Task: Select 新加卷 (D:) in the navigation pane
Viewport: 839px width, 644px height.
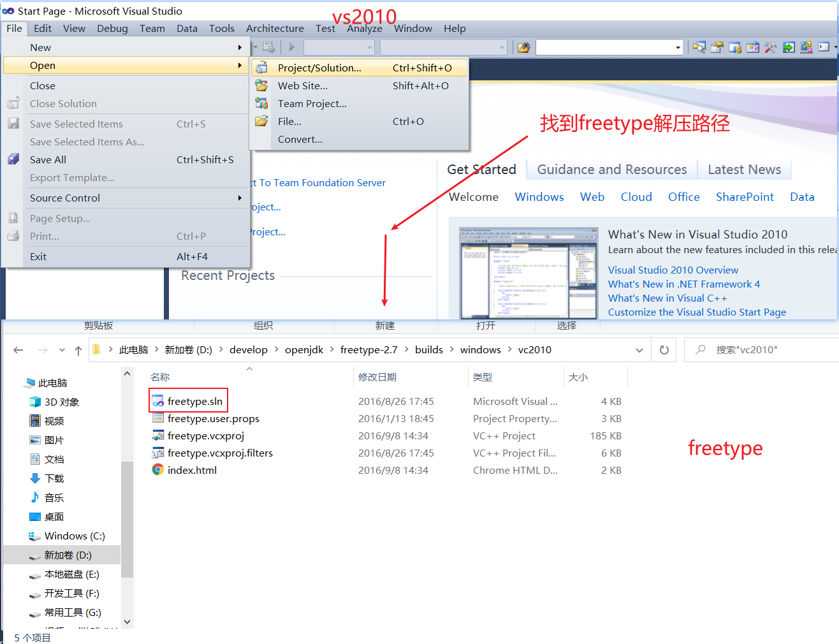Action: [68, 555]
